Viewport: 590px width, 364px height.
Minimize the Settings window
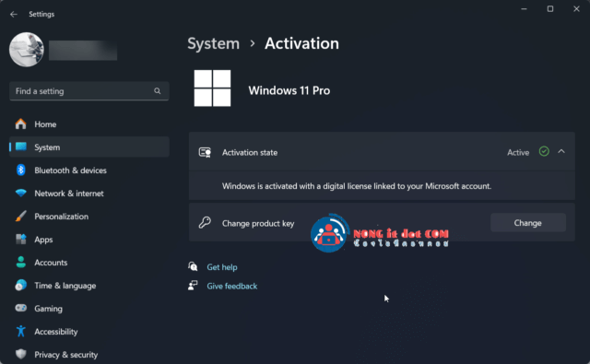click(524, 8)
